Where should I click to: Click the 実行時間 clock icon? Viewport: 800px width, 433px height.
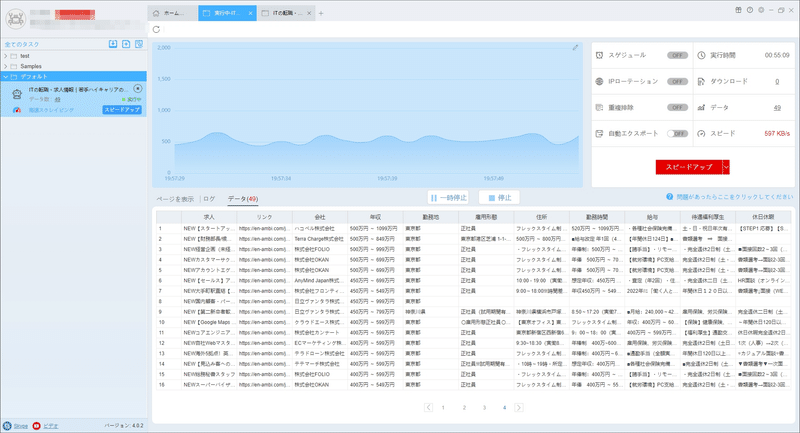click(x=702, y=55)
